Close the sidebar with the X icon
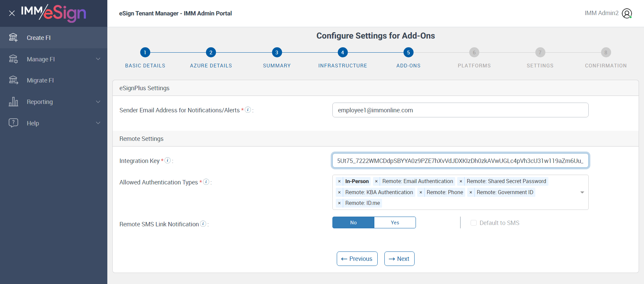This screenshot has height=284, width=644. coord(12,13)
